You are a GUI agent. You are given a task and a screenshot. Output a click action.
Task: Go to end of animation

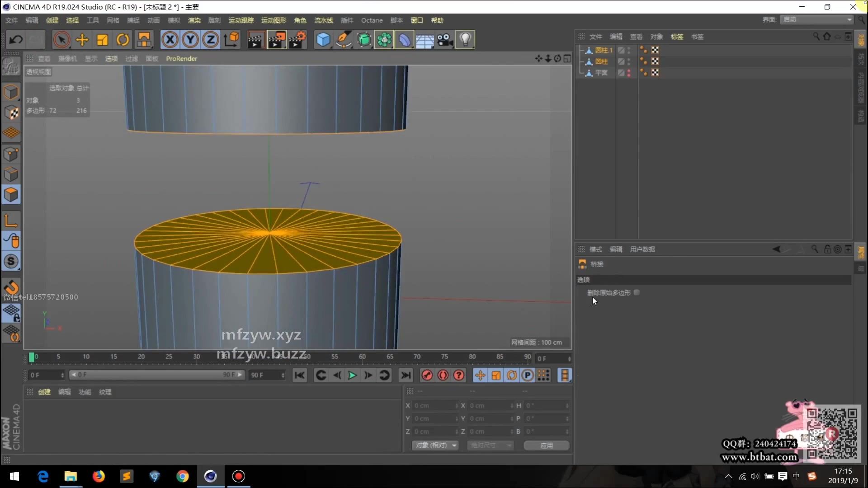406,375
